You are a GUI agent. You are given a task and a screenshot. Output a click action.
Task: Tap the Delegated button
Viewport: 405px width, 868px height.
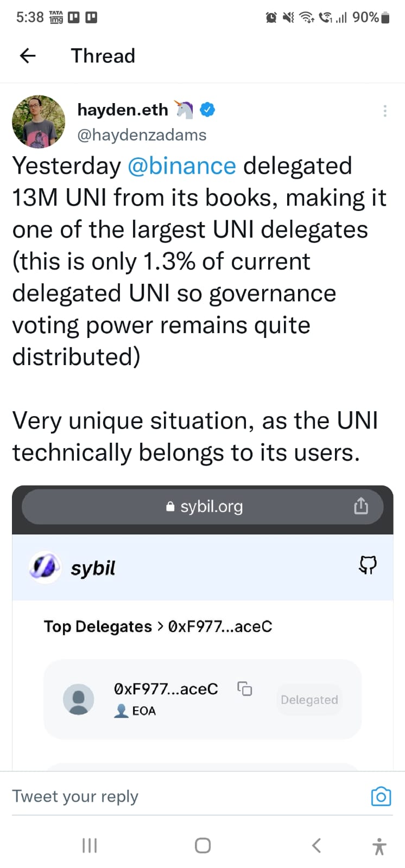tap(309, 700)
